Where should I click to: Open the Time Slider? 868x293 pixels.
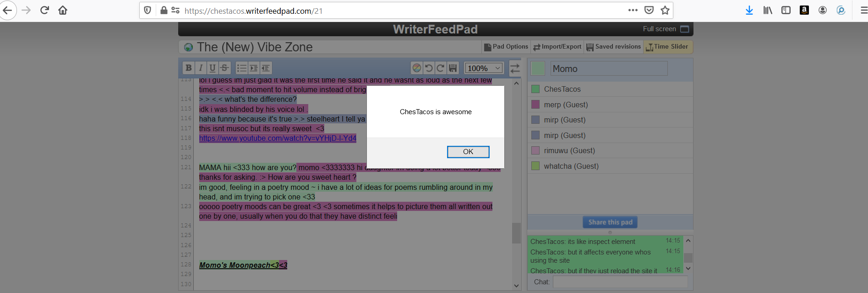(x=668, y=47)
